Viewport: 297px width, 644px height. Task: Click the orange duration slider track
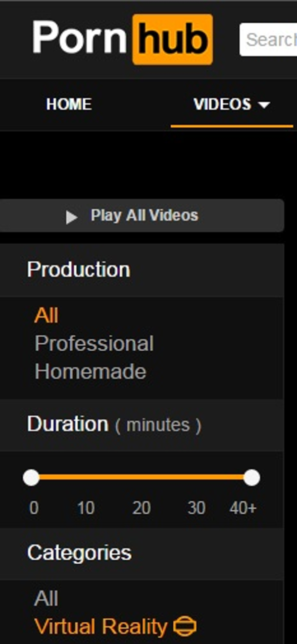coord(141,478)
